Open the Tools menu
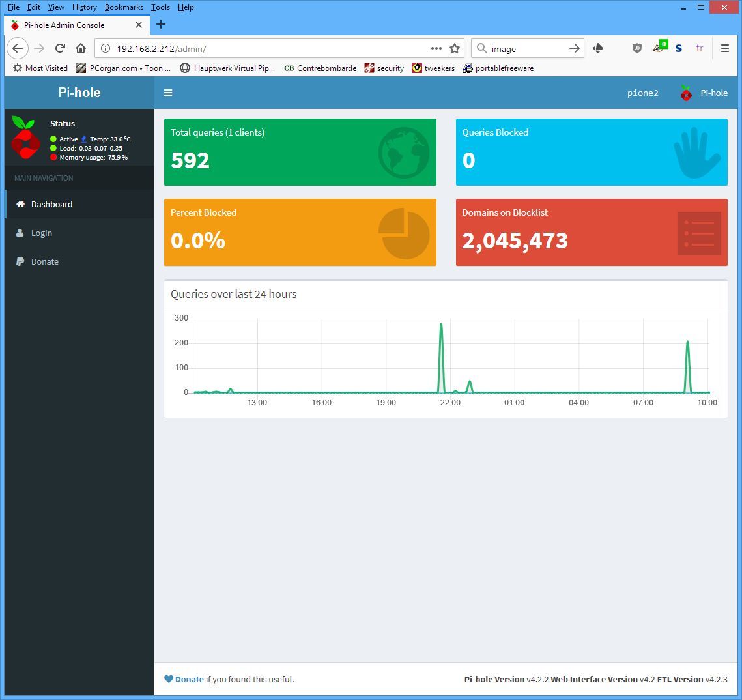The height and width of the screenshot is (700, 742). click(160, 7)
